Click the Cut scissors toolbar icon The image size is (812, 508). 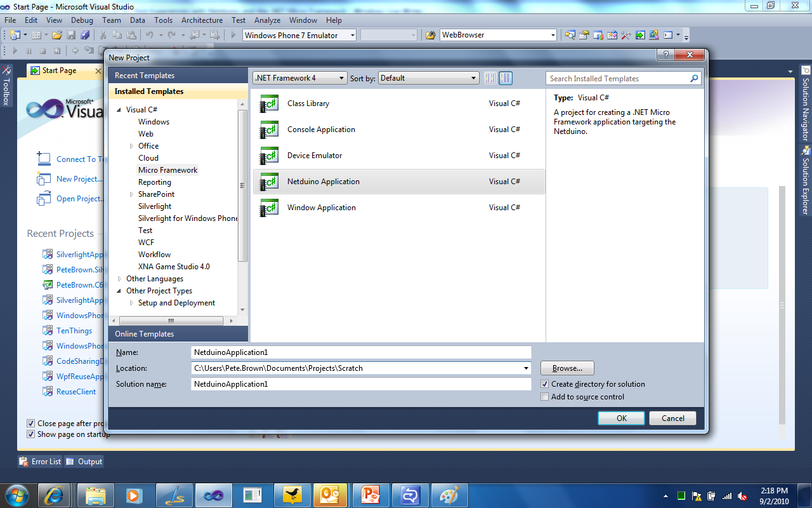(103, 35)
